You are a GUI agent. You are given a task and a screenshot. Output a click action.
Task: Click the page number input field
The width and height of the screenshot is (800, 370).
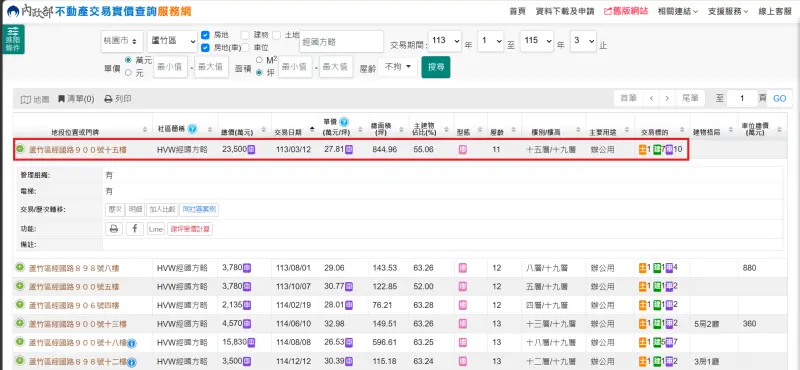(742, 98)
